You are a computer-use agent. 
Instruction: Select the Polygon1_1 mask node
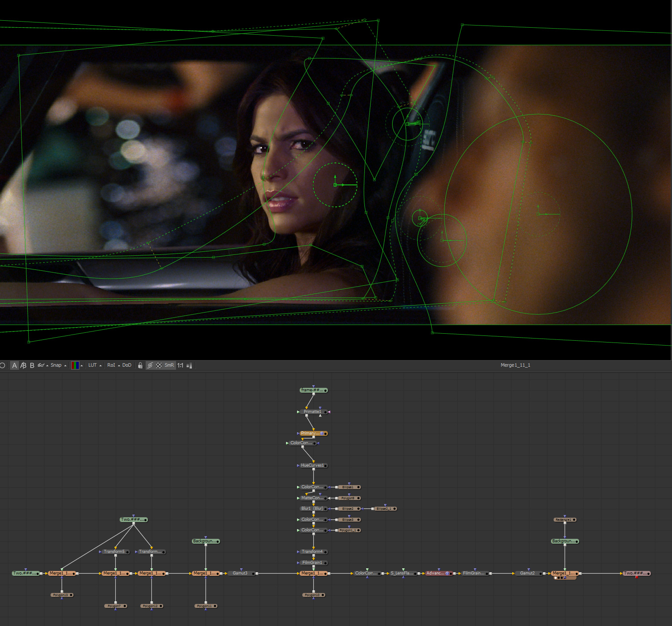[349, 530]
